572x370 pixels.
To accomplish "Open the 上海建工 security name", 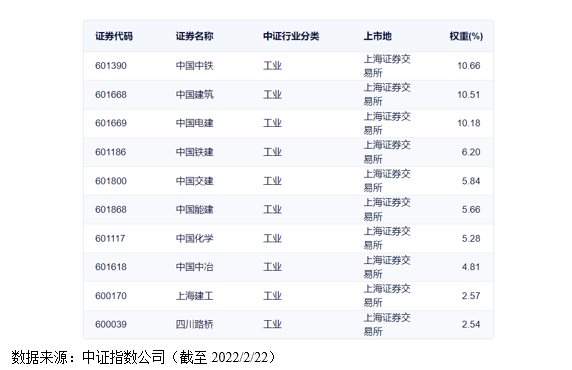I will [194, 296].
